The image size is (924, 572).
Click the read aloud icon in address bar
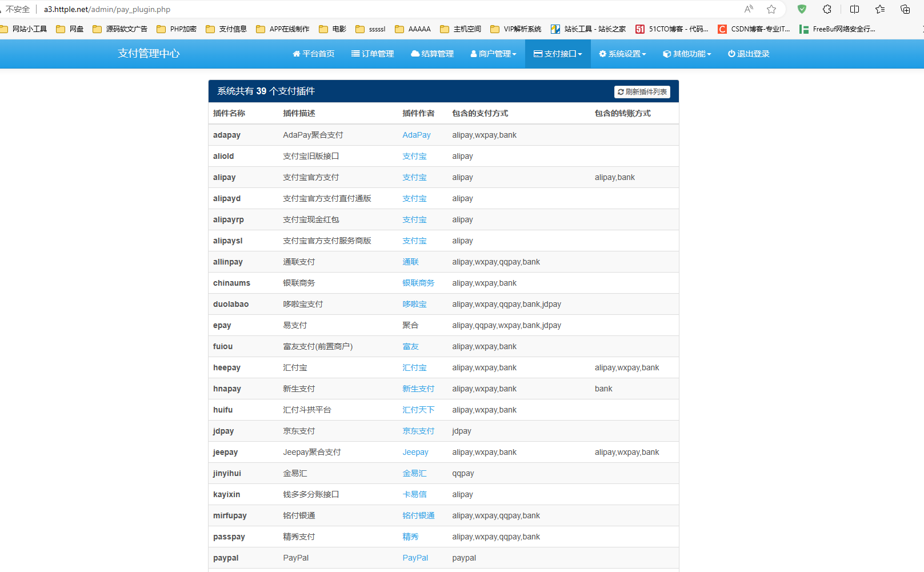pos(749,9)
